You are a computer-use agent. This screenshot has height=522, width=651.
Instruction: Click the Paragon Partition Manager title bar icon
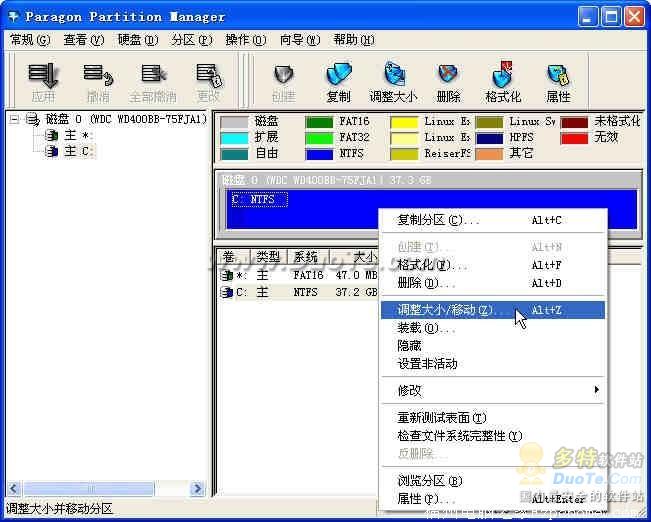14,17
